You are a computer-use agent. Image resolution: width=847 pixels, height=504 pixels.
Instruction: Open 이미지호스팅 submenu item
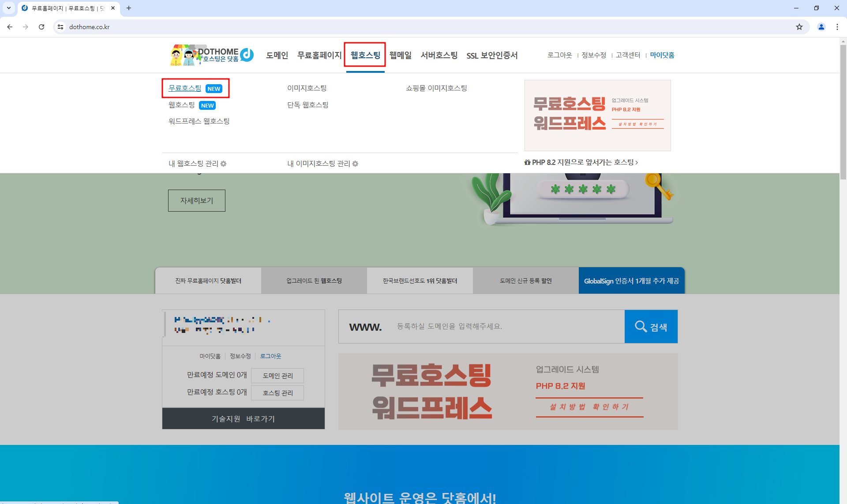[307, 88]
